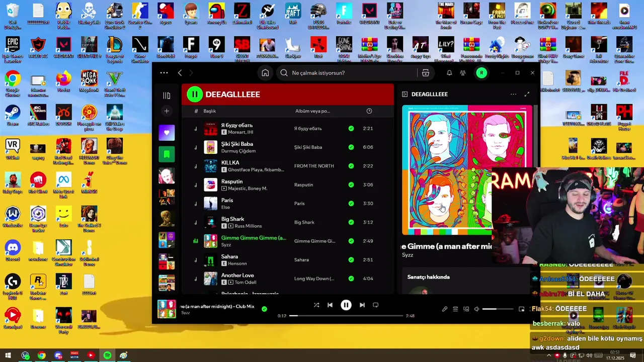The height and width of the screenshot is (362, 644).
Task: Expand Now Playing view to fullscreen
Action: (527, 94)
